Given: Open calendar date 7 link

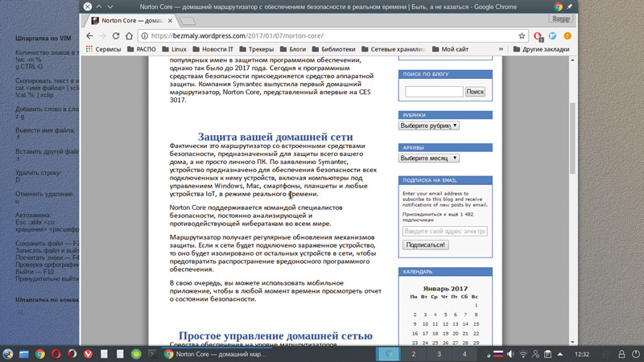Looking at the screenshot, I should (465, 315).
